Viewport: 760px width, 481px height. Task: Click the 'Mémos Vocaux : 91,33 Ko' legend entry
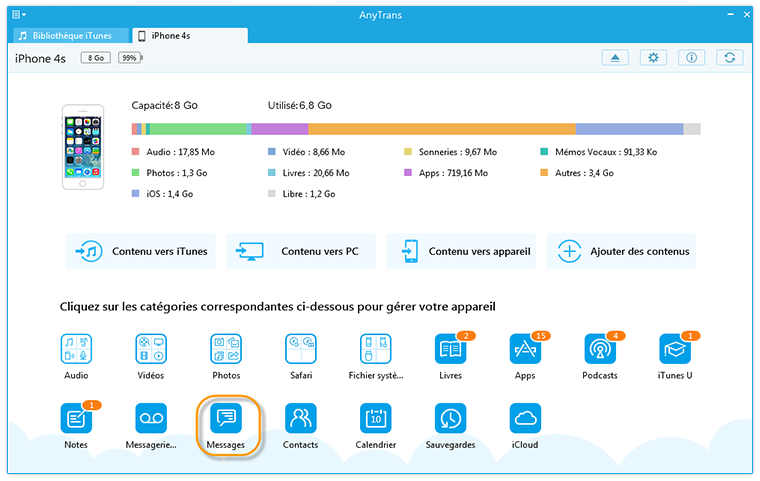click(599, 152)
